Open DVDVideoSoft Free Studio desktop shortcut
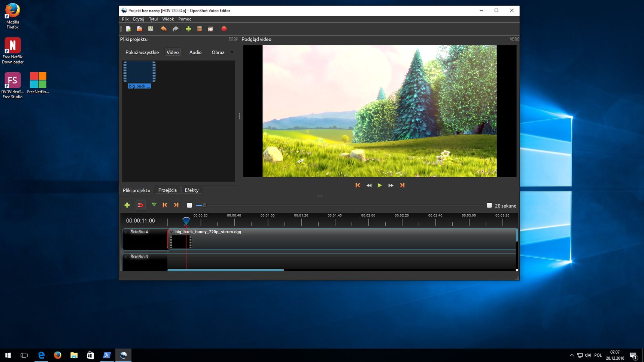 [x=12, y=86]
